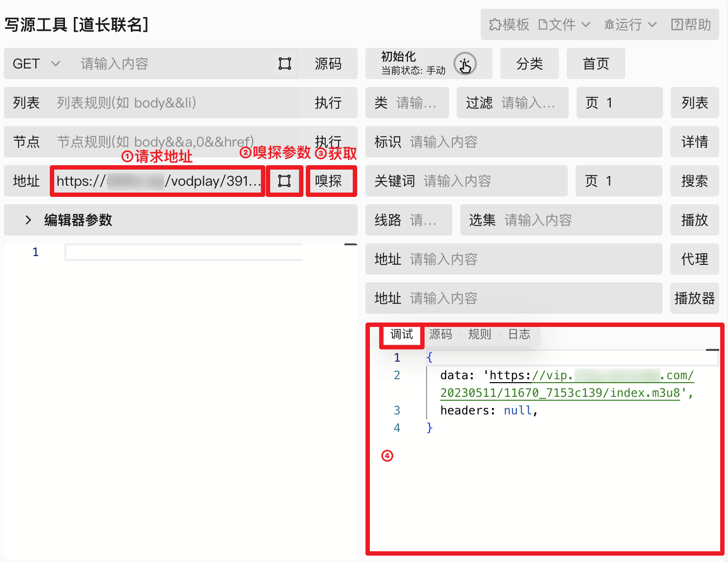The height and width of the screenshot is (562, 728).
Task: Click the 搜索 button
Action: [695, 181]
